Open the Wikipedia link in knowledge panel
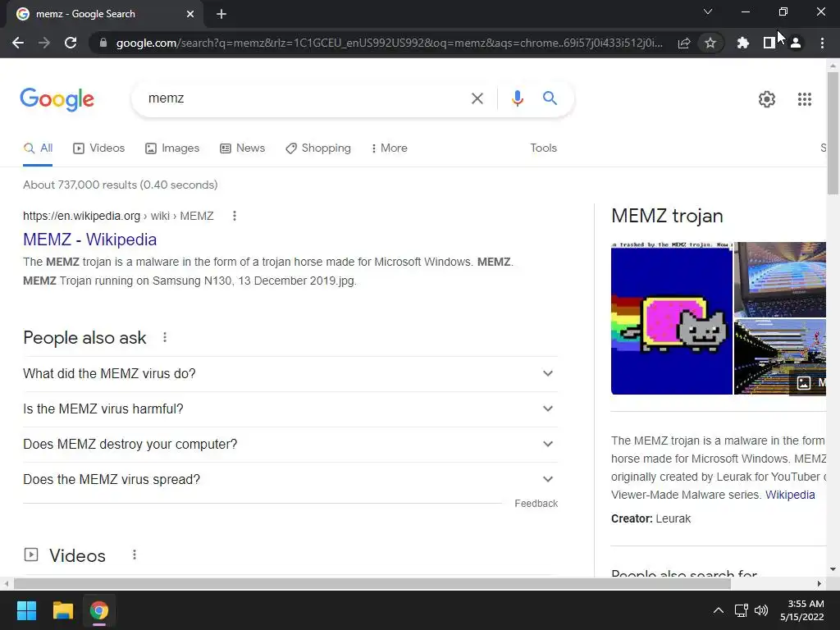 [790, 495]
